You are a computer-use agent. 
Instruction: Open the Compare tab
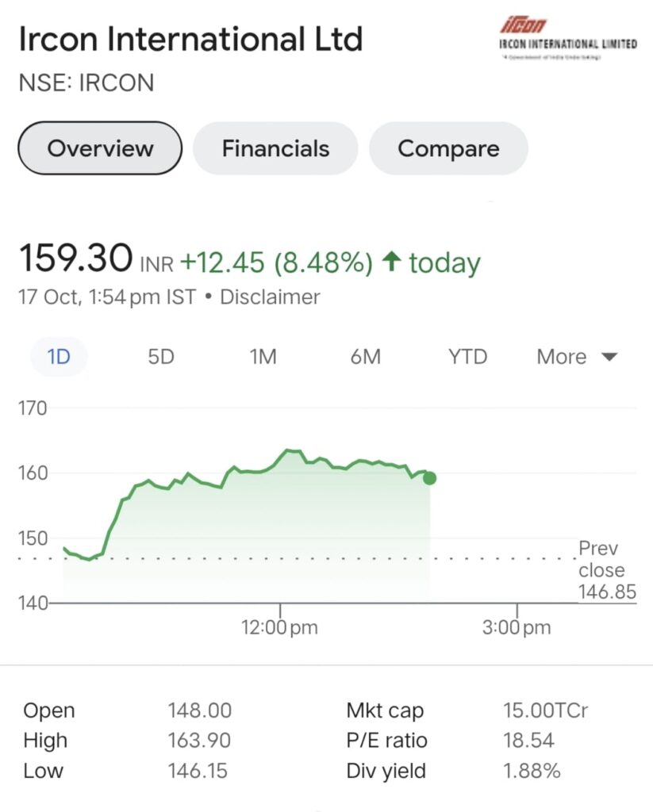click(448, 148)
